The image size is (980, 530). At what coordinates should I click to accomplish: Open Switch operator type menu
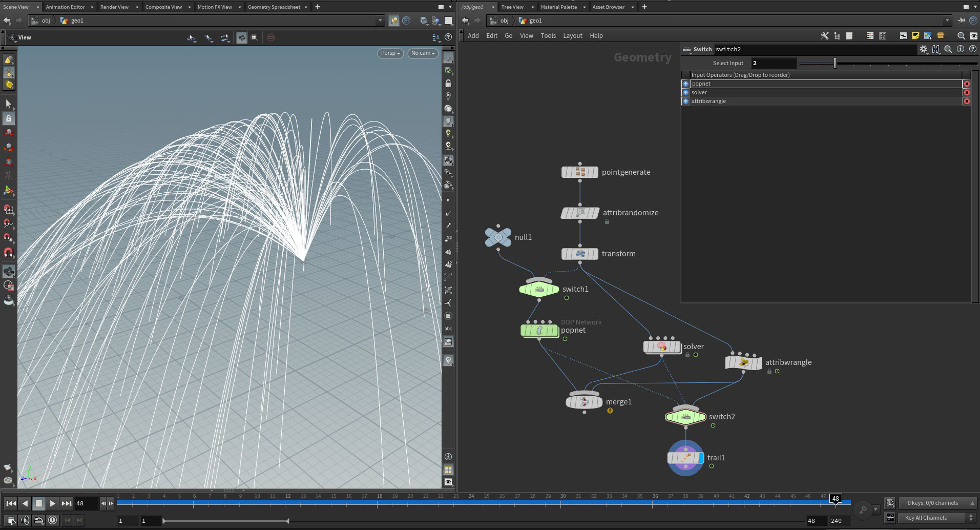687,49
